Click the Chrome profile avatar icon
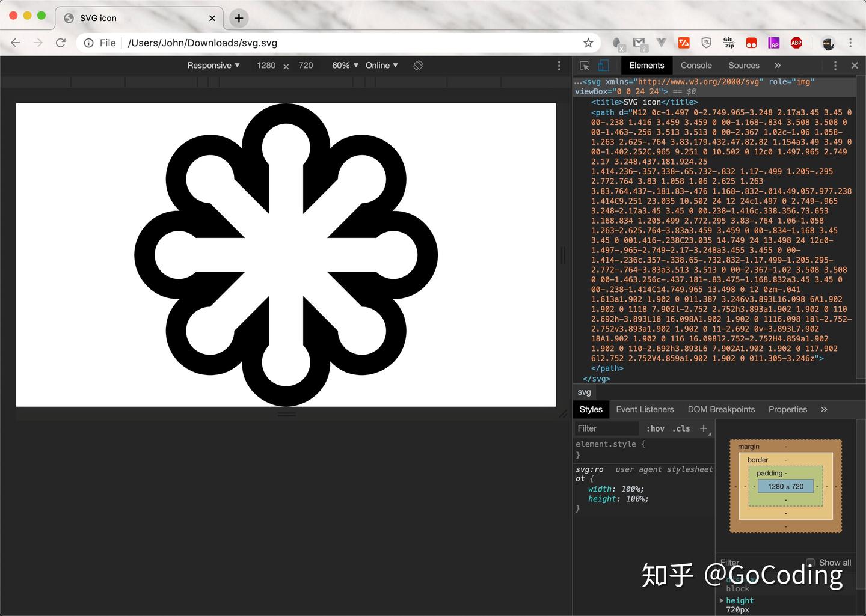This screenshot has width=866, height=616. tap(828, 43)
